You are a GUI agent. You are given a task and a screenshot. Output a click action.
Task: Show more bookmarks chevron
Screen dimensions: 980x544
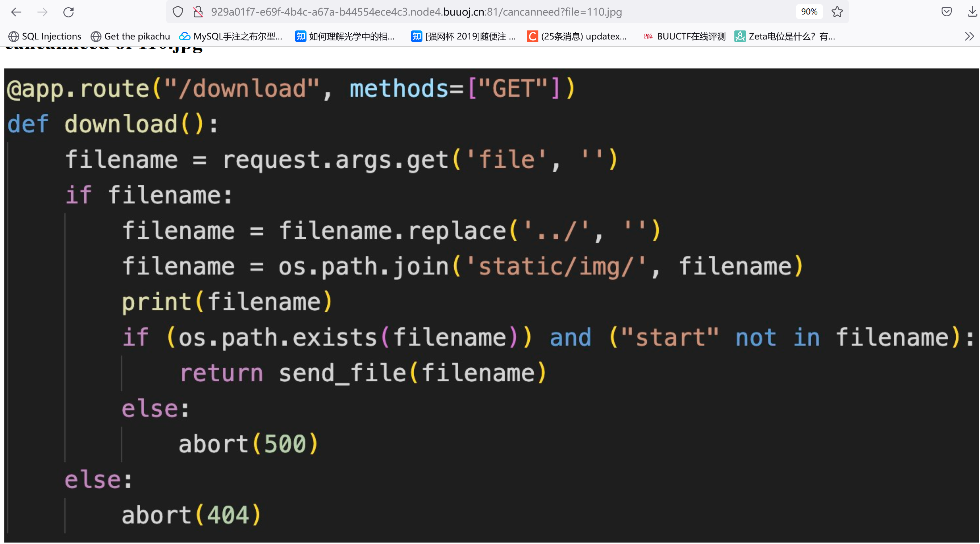point(969,37)
